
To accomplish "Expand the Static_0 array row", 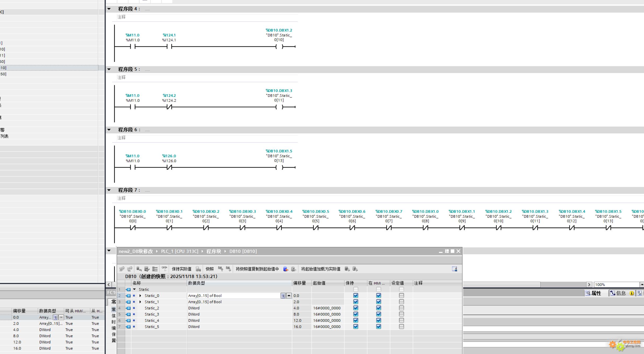I will point(140,296).
